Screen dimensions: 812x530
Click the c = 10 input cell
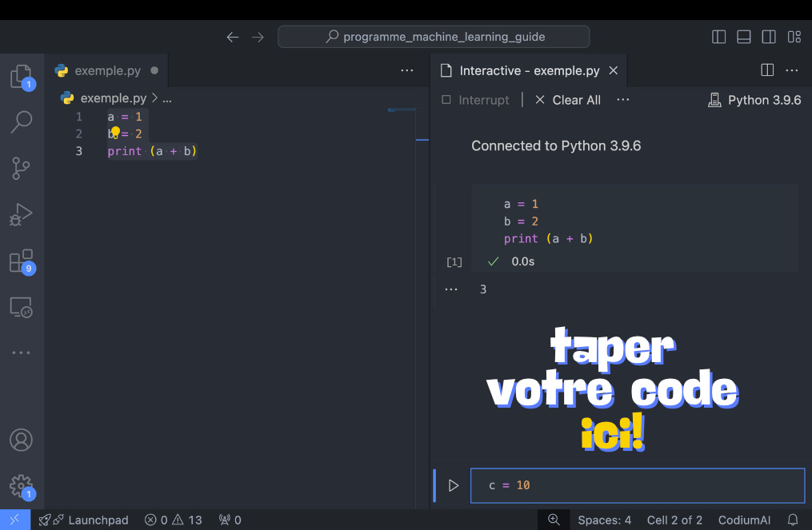click(x=638, y=485)
